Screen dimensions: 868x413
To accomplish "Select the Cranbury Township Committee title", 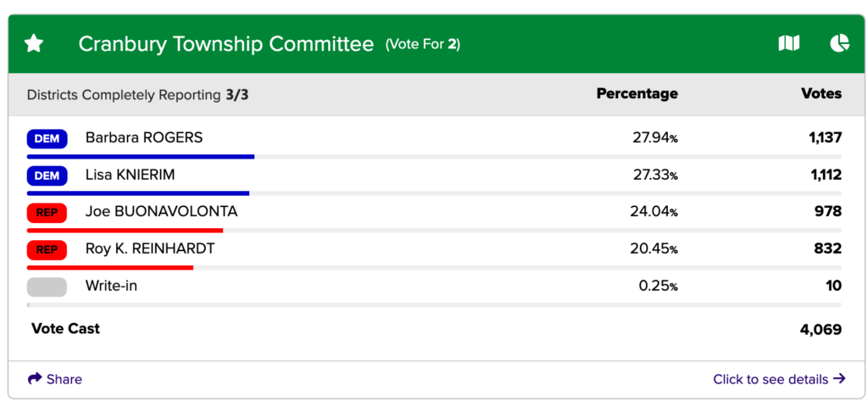I will 225,44.
